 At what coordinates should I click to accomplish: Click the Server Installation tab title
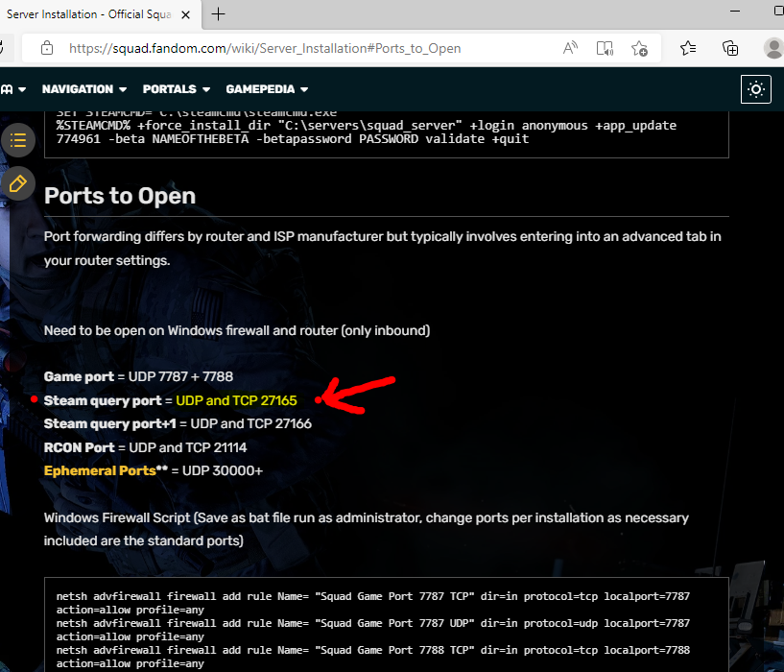[x=89, y=14]
